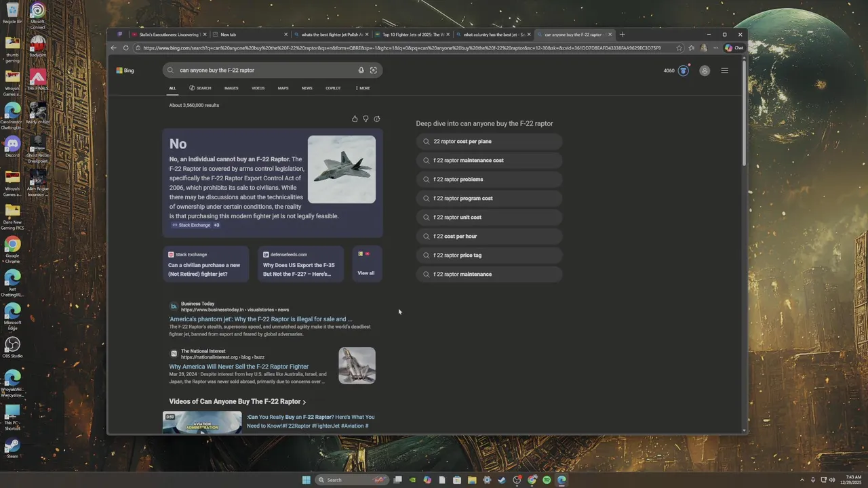This screenshot has height=488, width=868.
Task: Open 'Can You Really Buy an F-22' video link
Action: click(311, 422)
